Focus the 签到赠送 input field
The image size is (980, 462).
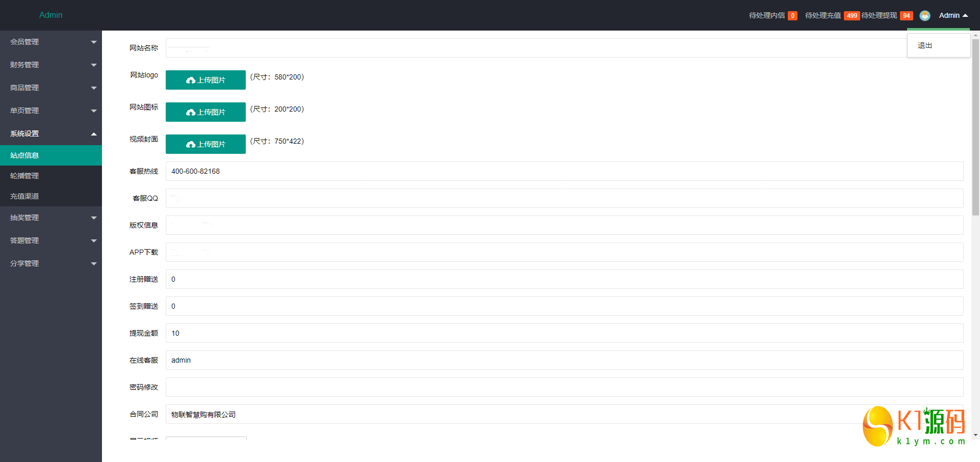(564, 306)
